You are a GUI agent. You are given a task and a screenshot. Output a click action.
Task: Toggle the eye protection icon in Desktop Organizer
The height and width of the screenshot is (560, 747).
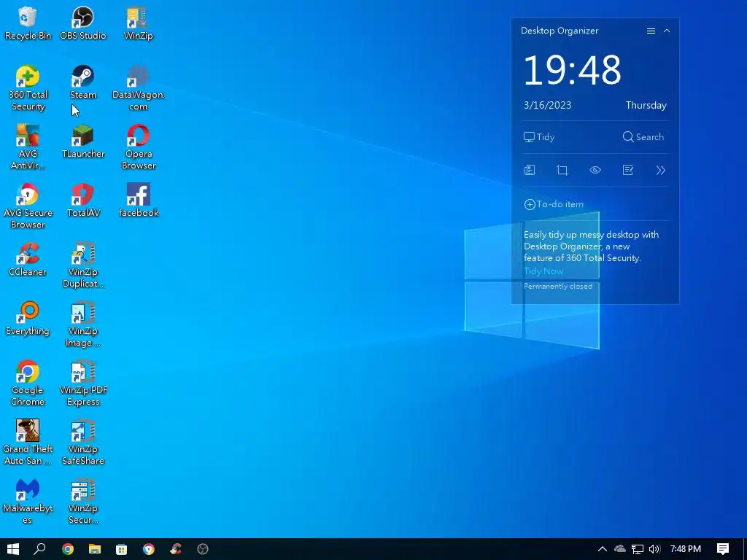tap(595, 170)
